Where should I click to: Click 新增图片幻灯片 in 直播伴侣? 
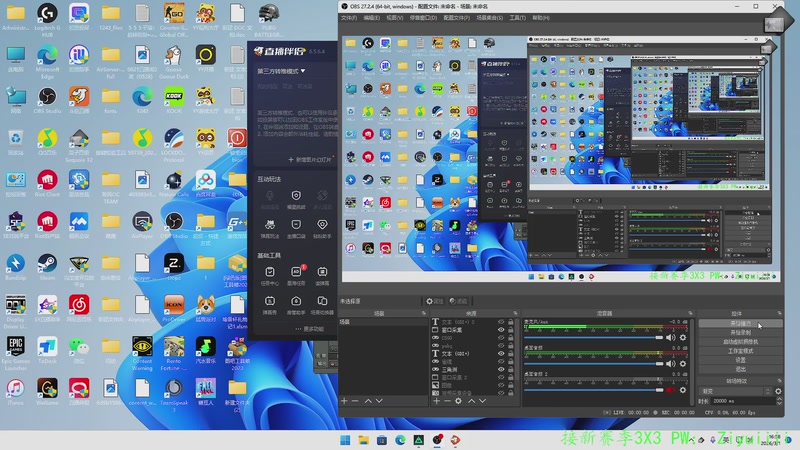point(310,159)
